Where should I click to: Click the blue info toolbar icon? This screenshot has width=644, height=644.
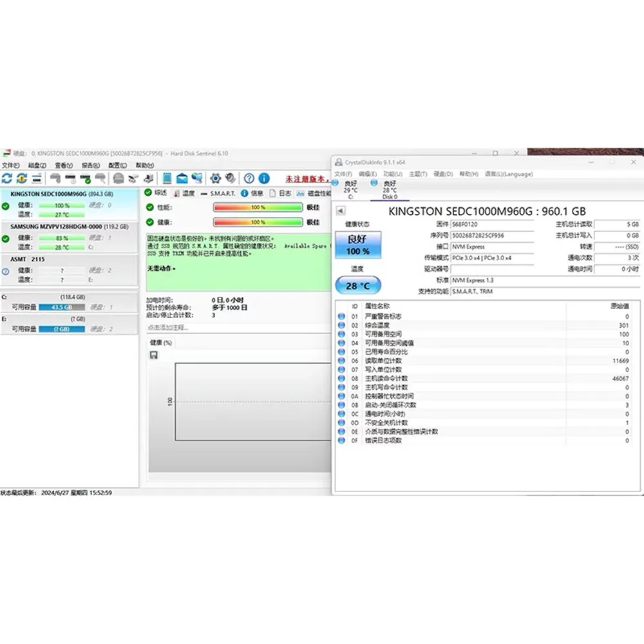point(264,178)
